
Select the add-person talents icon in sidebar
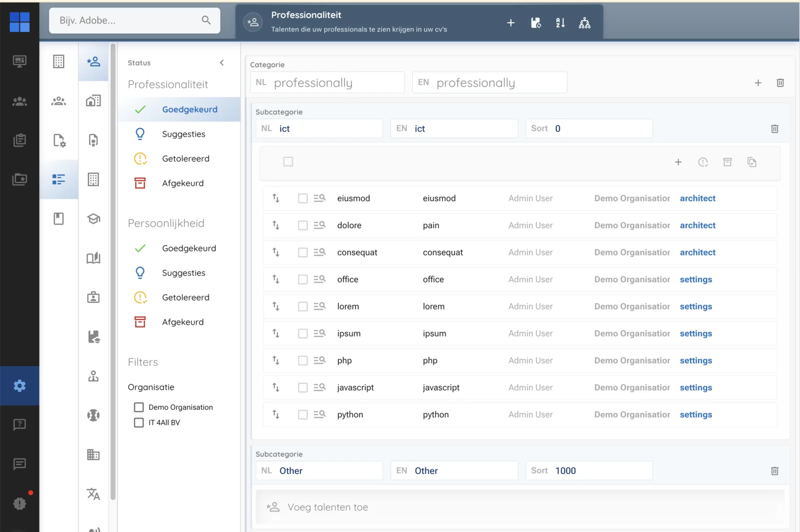click(93, 61)
